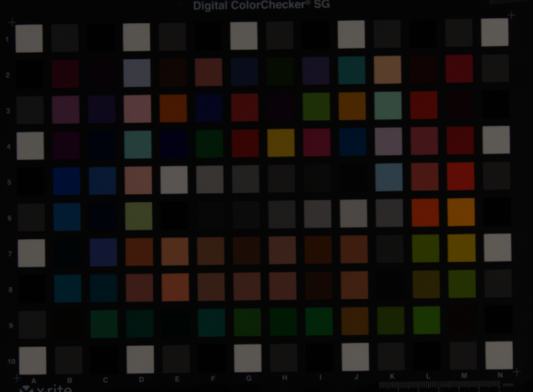
Task: Select the deep blue patch at B5
Action: 66,181
